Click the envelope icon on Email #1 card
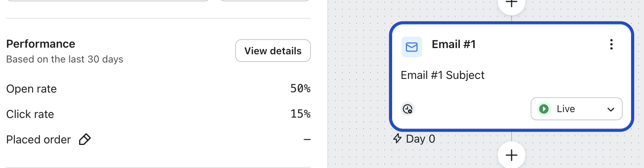The height and width of the screenshot is (168, 644). click(412, 47)
